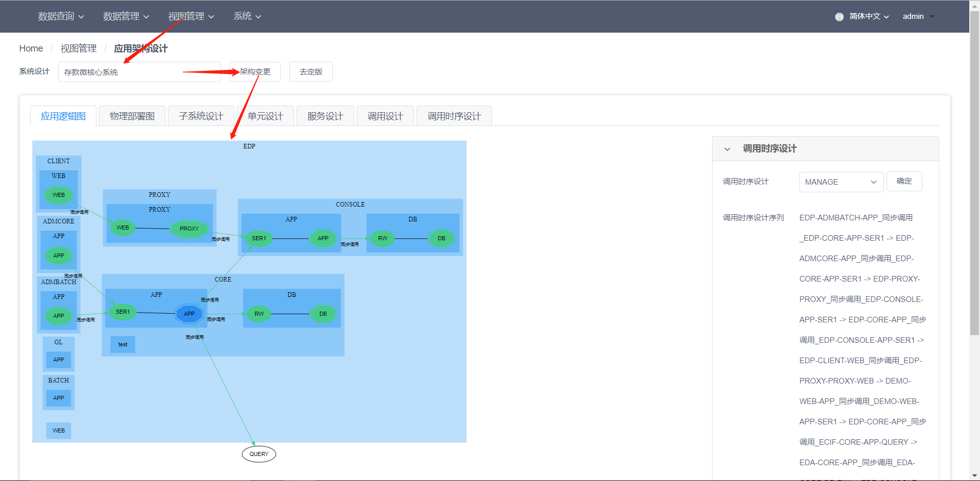Viewport: 980px width, 481px height.
Task: Switch to the 服务设计 tab
Action: (325, 116)
